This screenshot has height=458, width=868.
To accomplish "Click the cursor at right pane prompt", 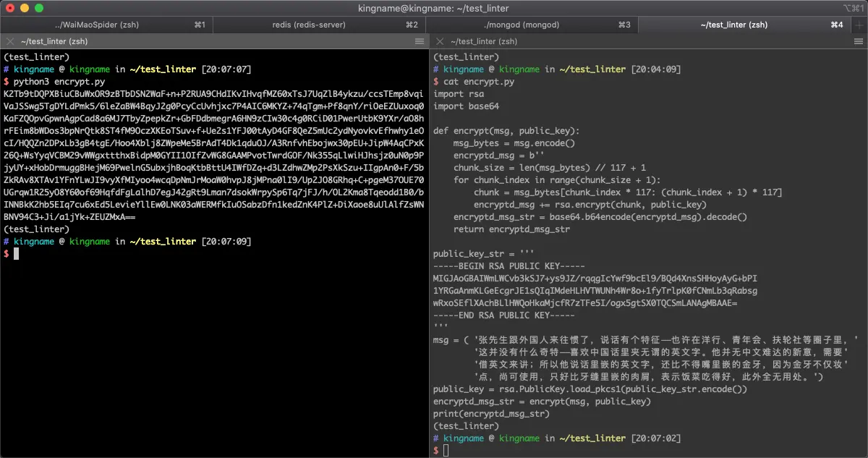I will pos(446,451).
